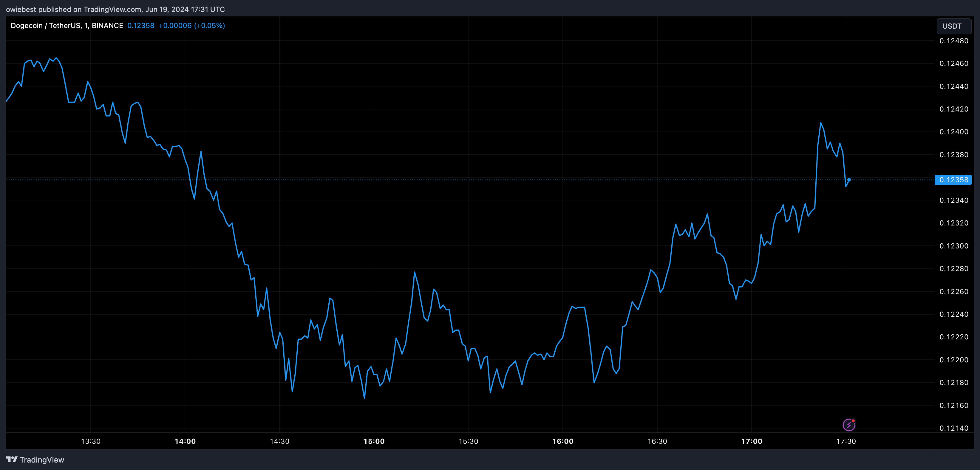Screen dimensions: 980x470
Task: Click the +0.00006 (+0.05%) change value
Action: point(191,25)
